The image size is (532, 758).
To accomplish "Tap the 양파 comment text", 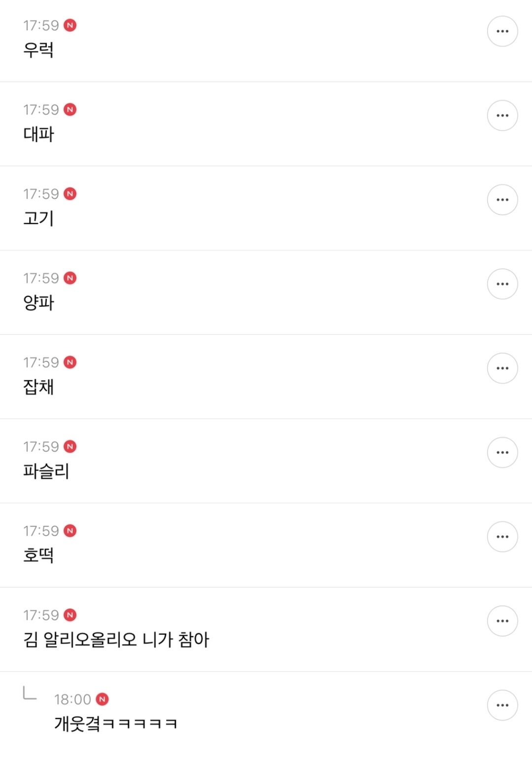I will tap(38, 302).
